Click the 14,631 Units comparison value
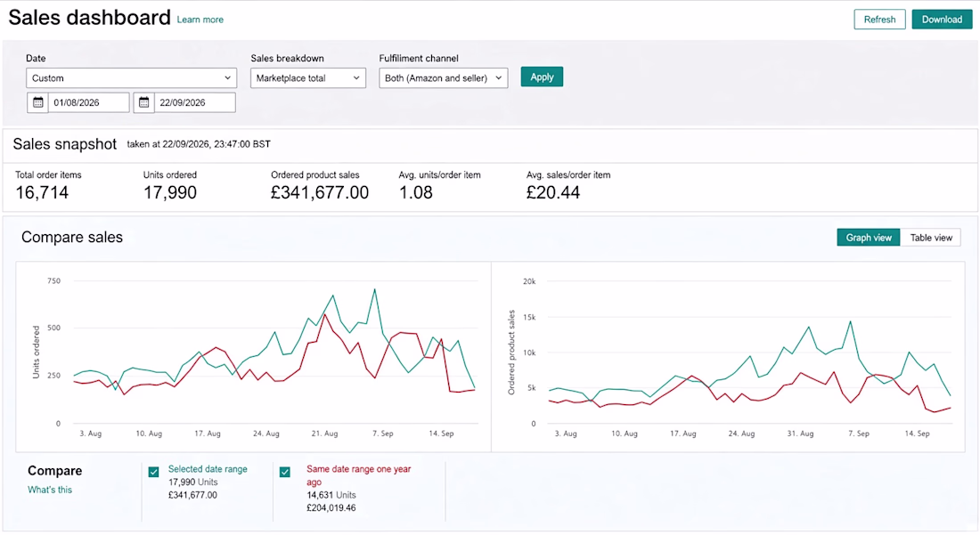 coord(331,495)
